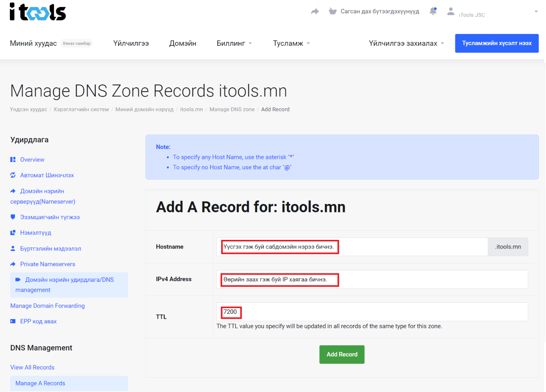Viewport: 546px width, 392px height.
Task: Open the Overview sidebar link
Action: 32,159
